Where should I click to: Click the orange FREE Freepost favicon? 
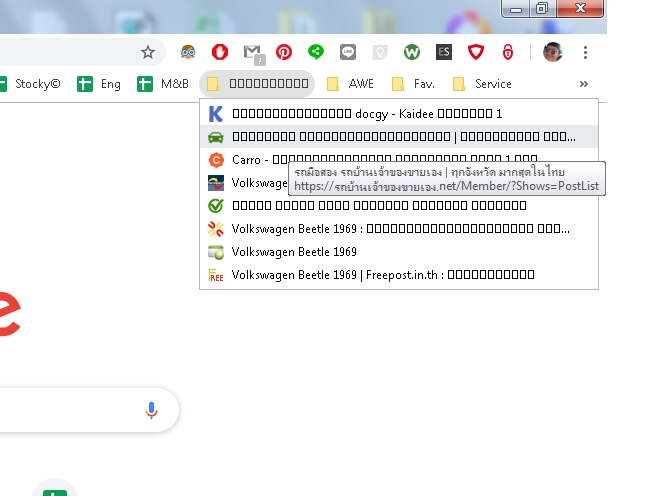pos(216,275)
